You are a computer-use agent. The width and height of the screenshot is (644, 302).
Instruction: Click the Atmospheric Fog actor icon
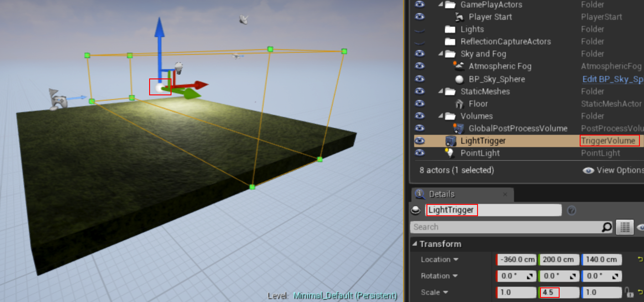point(457,66)
